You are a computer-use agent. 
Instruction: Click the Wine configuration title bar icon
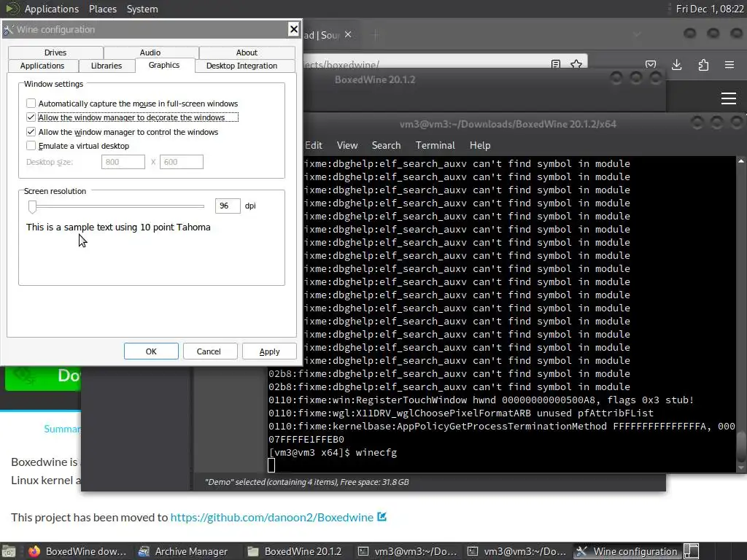8,29
